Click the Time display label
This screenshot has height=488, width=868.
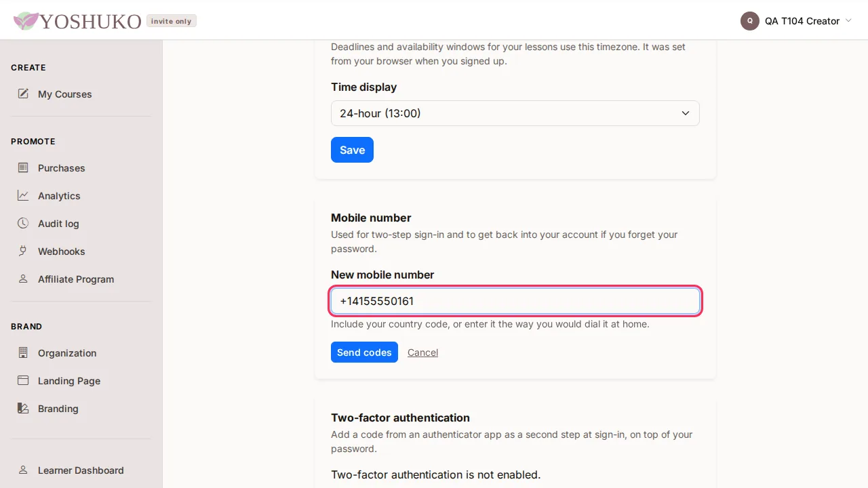[363, 87]
